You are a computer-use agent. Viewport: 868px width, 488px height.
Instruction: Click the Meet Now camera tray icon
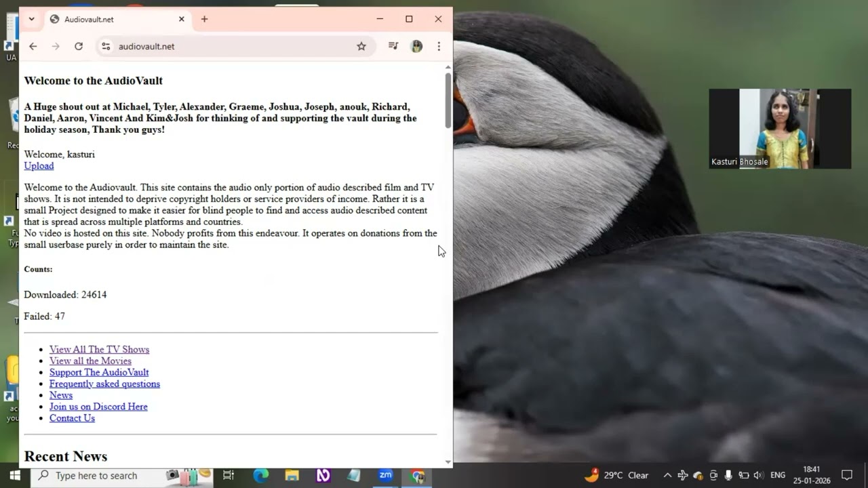point(713,475)
